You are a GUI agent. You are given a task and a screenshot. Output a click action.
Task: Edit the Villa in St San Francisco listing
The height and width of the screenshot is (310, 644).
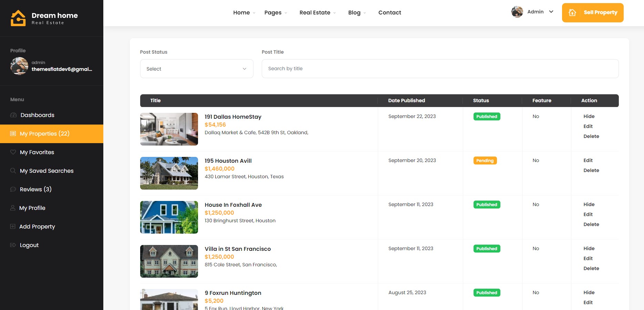tap(588, 258)
